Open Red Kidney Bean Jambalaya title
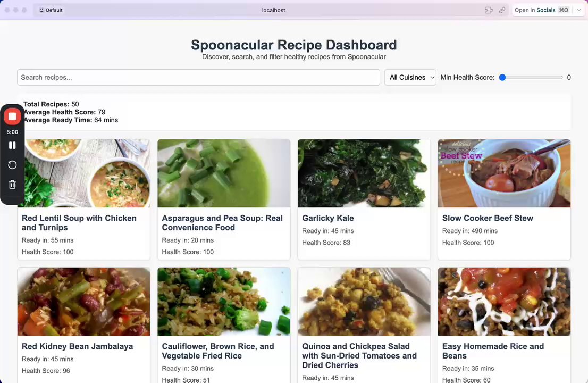This screenshot has height=383, width=588. 77,346
